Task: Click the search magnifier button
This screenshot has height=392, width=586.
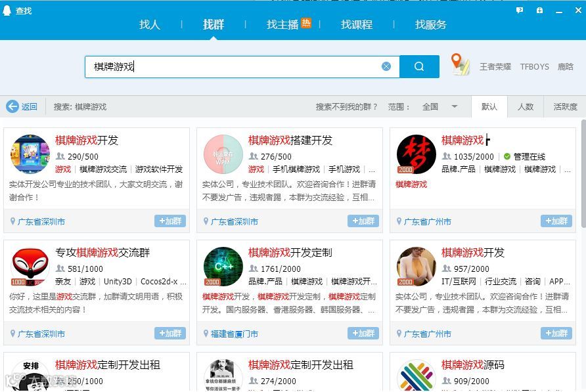Action: [419, 66]
